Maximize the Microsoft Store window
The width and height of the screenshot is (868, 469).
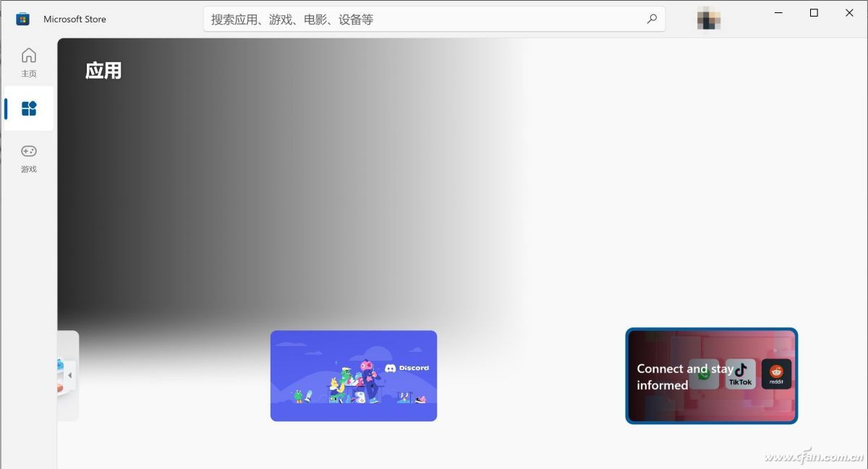coord(814,13)
